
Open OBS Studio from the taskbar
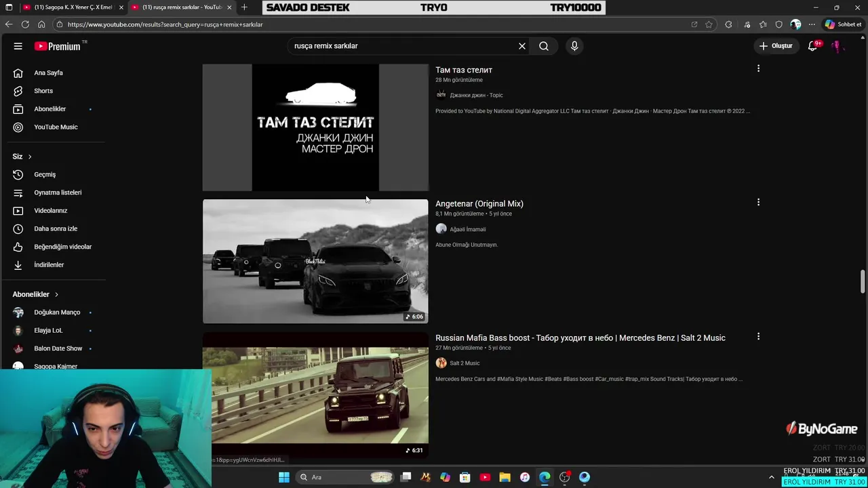564,477
